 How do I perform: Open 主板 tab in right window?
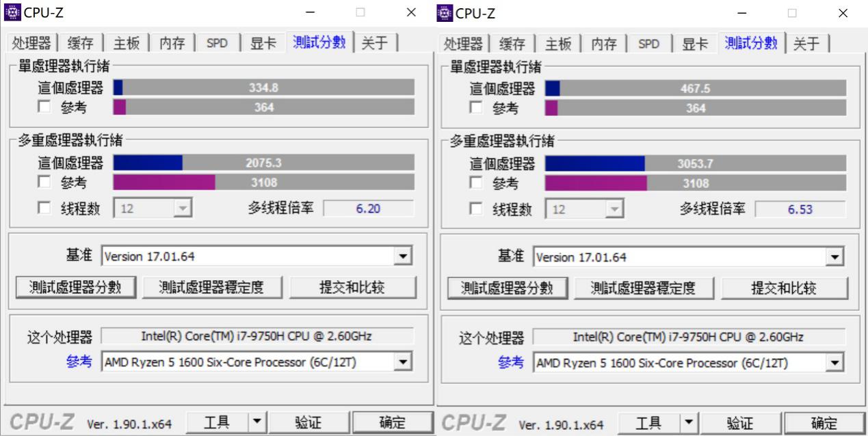click(x=560, y=43)
